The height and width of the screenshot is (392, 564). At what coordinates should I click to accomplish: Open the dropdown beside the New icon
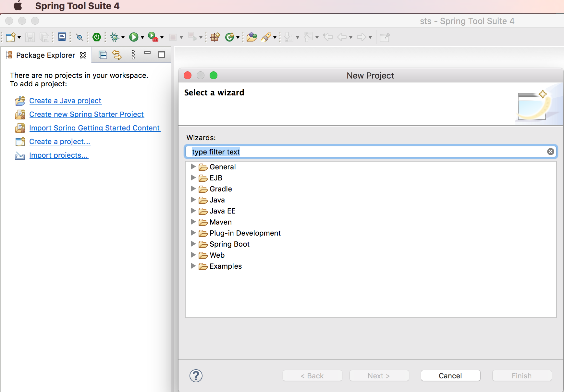tap(19, 38)
